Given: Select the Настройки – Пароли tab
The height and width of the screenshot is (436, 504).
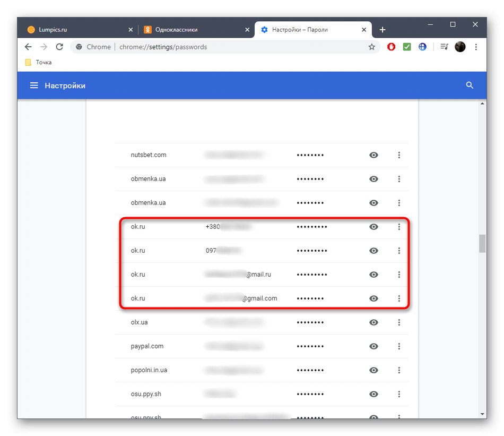Looking at the screenshot, I should click(x=313, y=30).
